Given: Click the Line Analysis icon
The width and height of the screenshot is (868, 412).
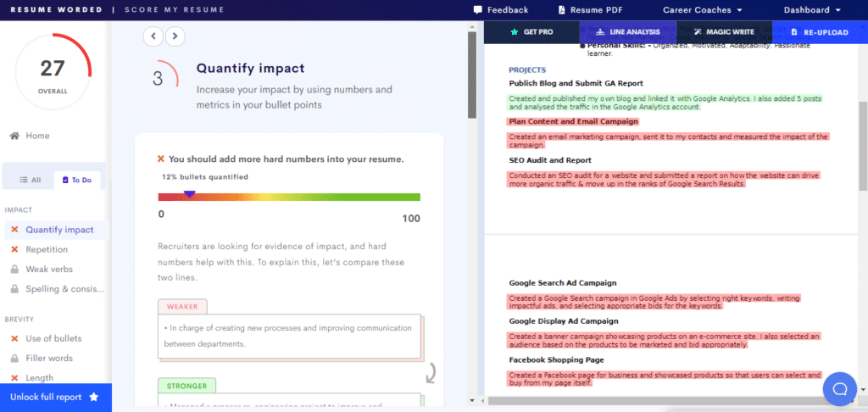Looking at the screenshot, I should [x=599, y=32].
